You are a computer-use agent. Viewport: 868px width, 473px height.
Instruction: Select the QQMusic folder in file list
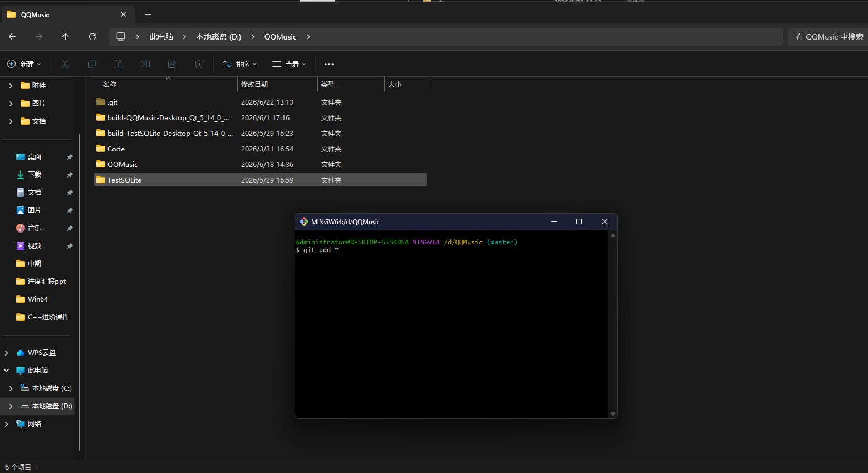point(122,165)
